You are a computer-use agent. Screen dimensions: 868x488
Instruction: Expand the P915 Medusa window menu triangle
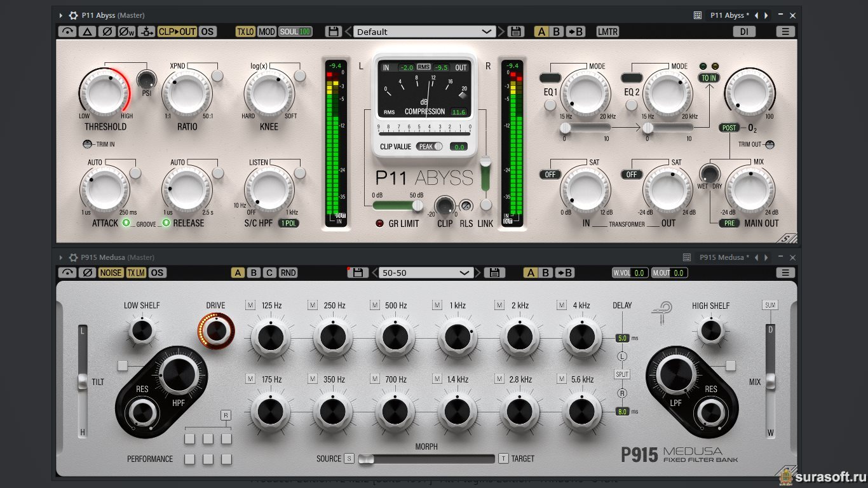[61, 257]
